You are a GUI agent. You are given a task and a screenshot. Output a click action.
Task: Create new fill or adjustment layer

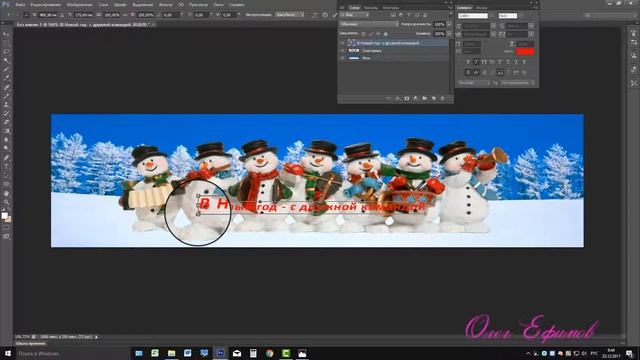coord(416,98)
